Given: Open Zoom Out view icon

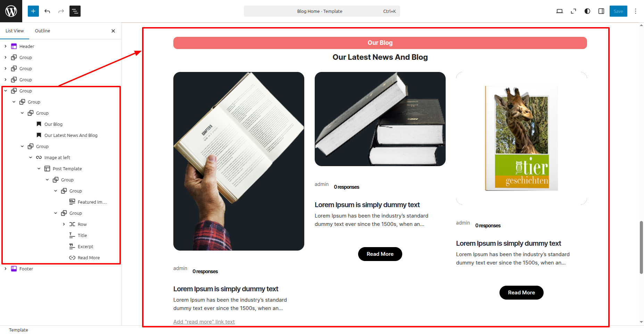Looking at the screenshot, I should (x=573, y=11).
